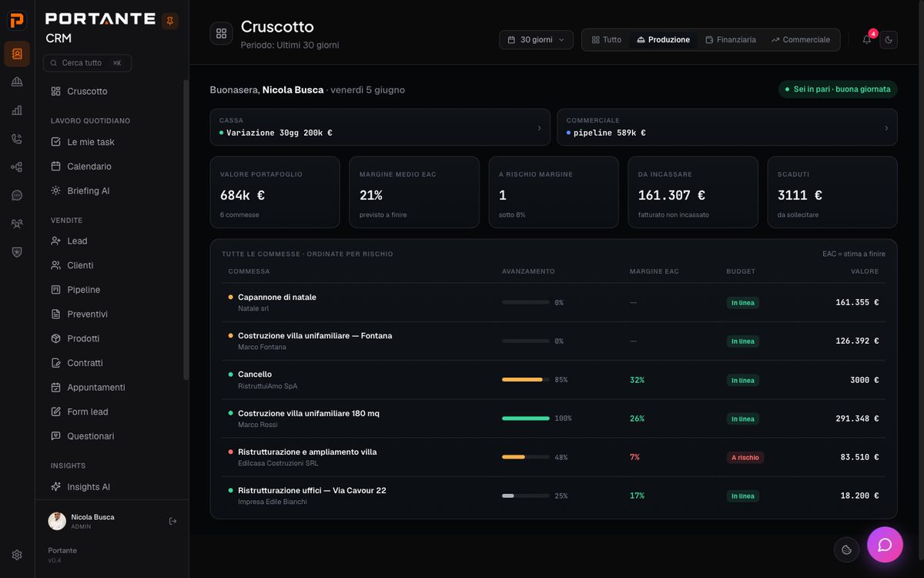Open the 30 giorni period dropdown
Image resolution: width=924 pixels, height=578 pixels.
click(x=536, y=39)
